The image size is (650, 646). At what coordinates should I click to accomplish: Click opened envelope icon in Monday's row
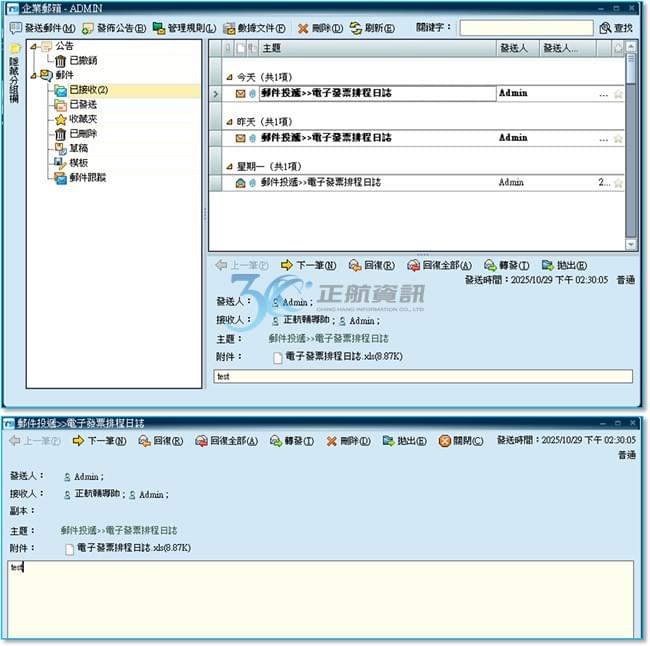[x=240, y=183]
